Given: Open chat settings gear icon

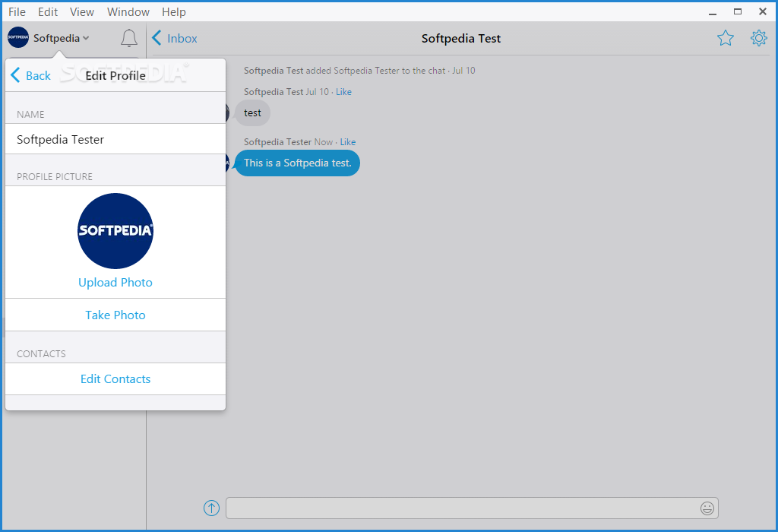Looking at the screenshot, I should pyautogui.click(x=759, y=38).
